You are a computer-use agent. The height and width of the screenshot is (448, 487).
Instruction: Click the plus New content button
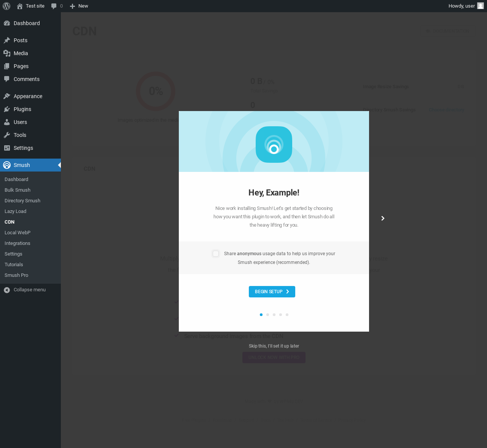72,6
